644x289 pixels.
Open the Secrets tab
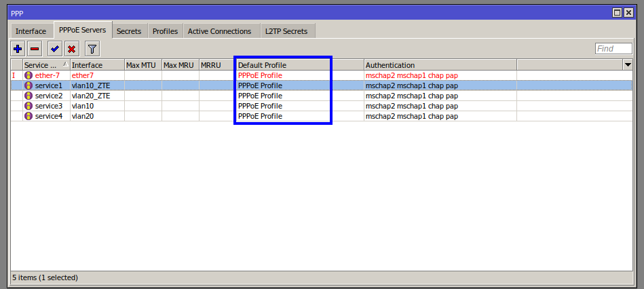click(x=129, y=31)
